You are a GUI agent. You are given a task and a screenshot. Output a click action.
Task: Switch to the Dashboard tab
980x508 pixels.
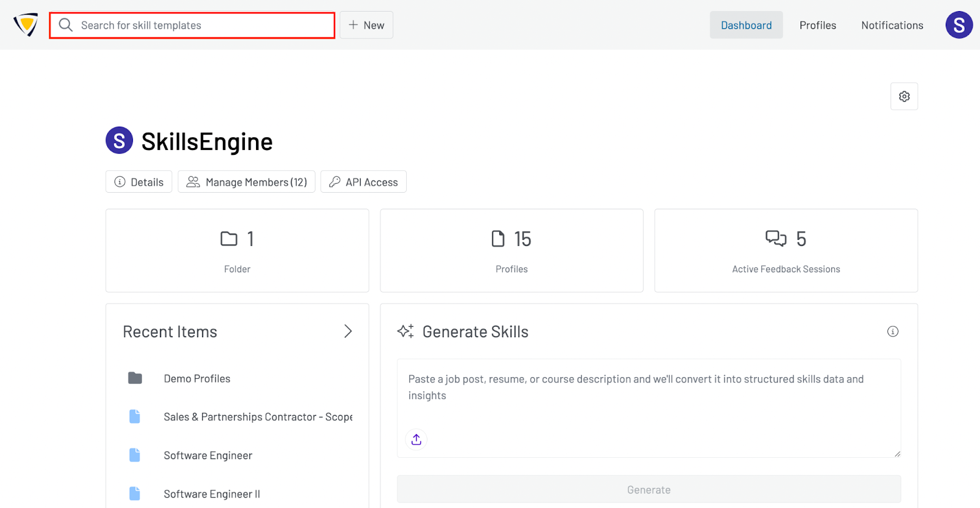(746, 25)
